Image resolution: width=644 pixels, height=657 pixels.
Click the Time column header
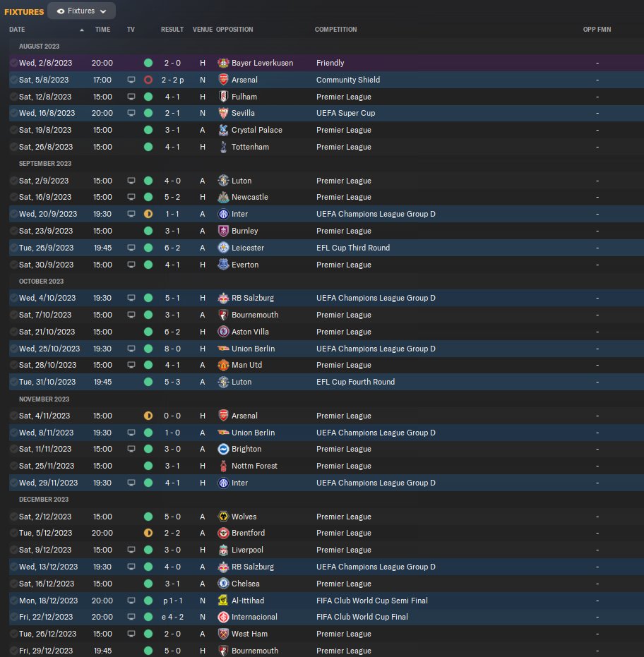coord(102,30)
